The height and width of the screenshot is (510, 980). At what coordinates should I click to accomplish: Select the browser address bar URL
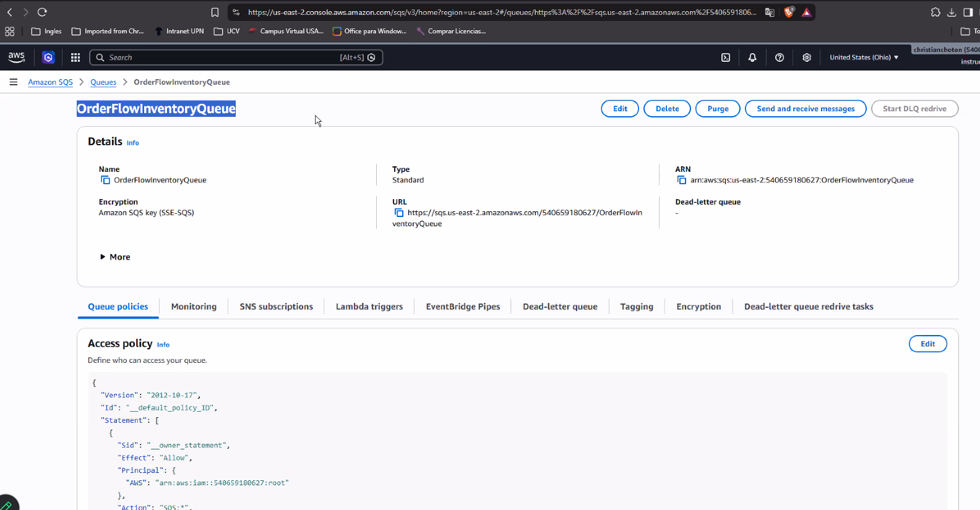click(502, 12)
